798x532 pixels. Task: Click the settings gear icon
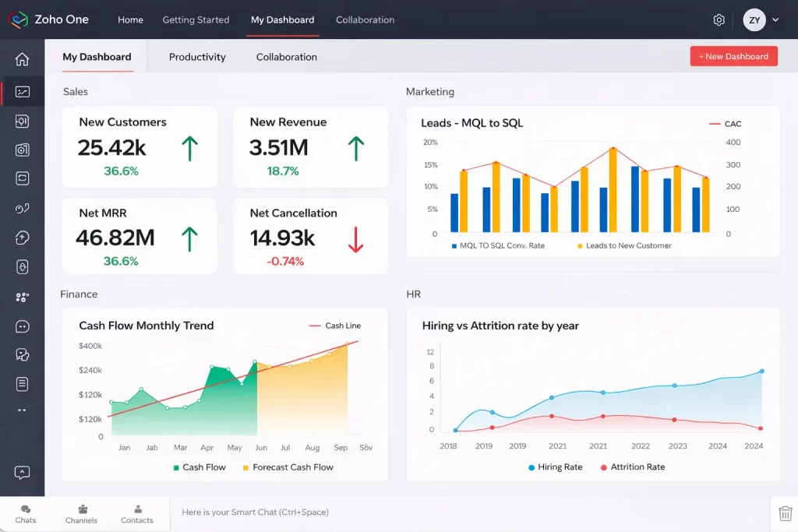point(719,20)
